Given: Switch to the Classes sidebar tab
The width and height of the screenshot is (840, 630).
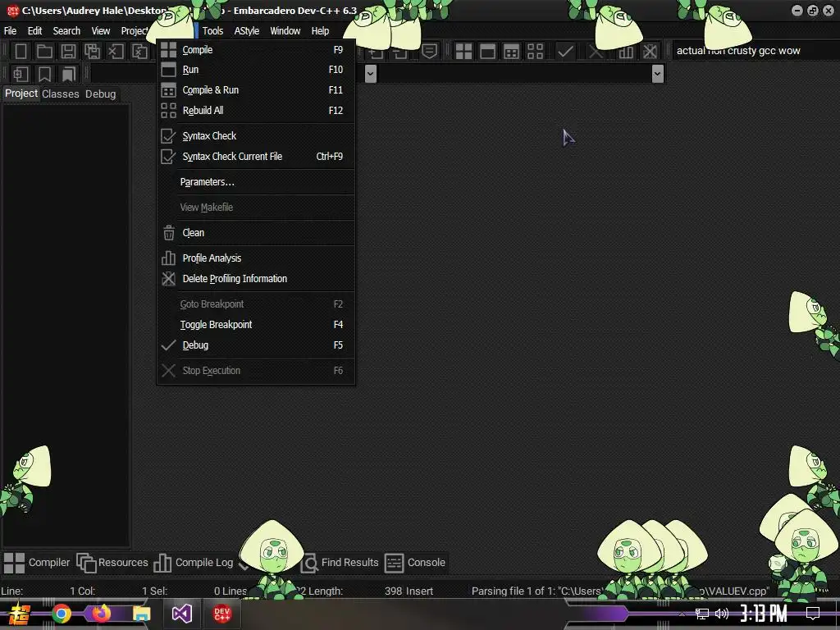Looking at the screenshot, I should [61, 94].
